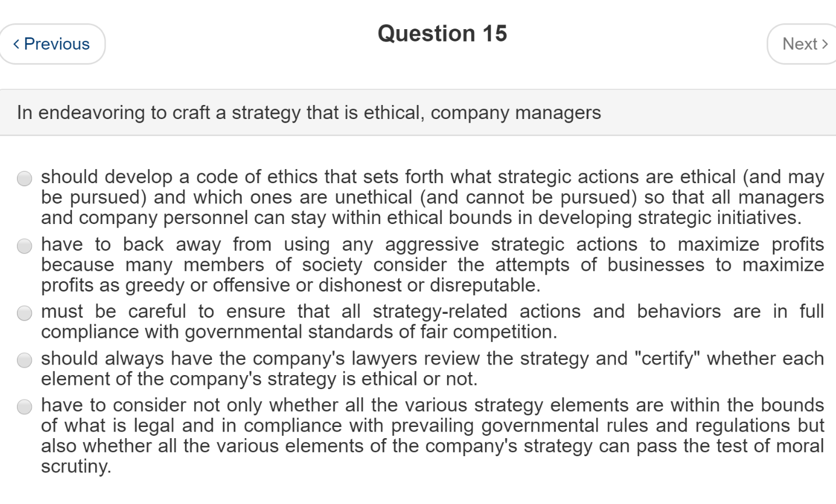Select the radio button for the code of ethics option
Image resolution: width=836 pixels, height=504 pixels.
(x=25, y=178)
